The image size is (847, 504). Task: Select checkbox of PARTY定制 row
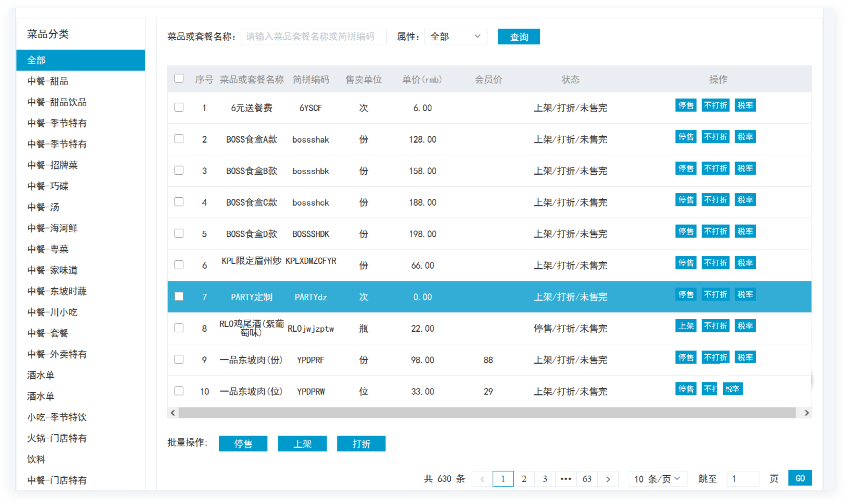point(179,296)
